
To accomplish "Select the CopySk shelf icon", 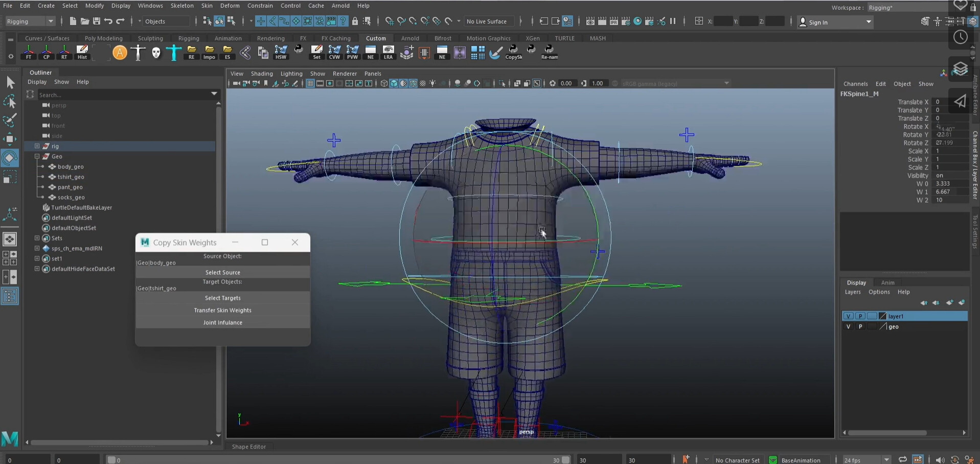I will (514, 51).
